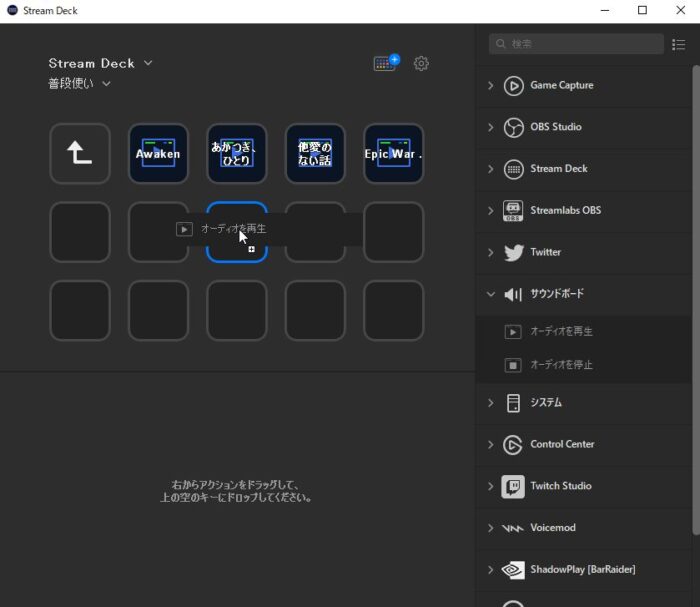Click the OBS Studio logo icon

[513, 127]
